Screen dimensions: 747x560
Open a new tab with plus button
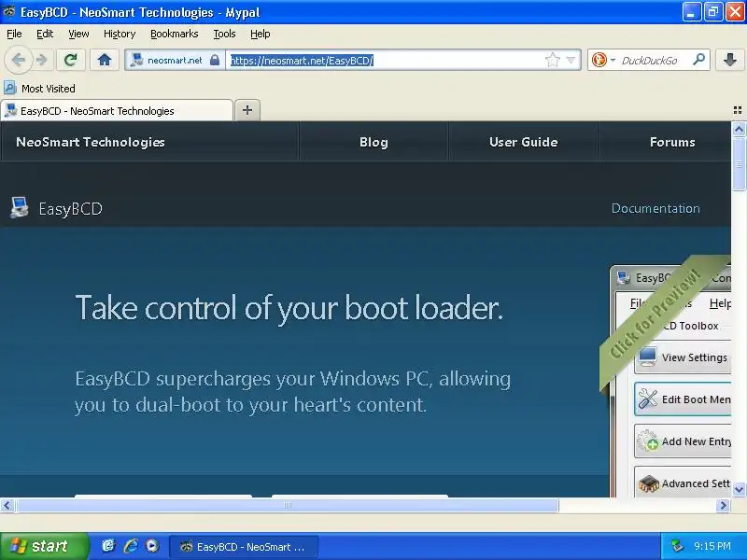[247, 110]
